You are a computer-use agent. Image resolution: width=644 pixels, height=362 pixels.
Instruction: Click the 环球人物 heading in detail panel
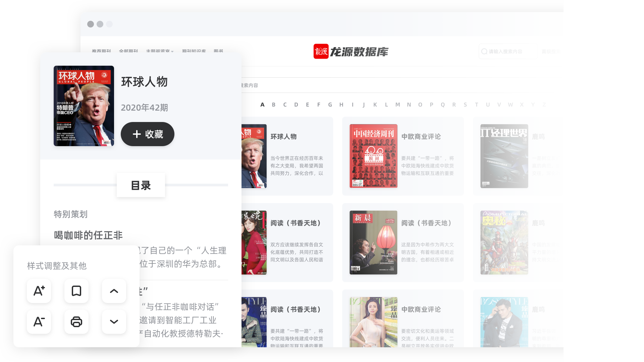coord(144,82)
